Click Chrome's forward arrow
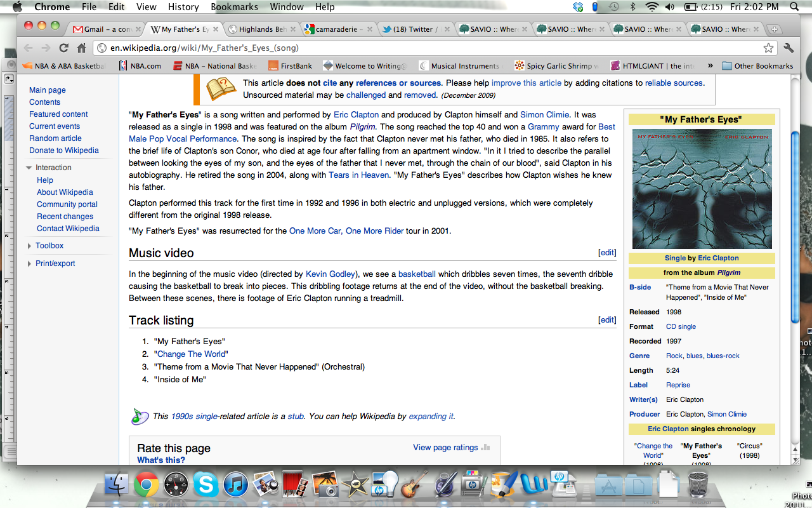The image size is (812, 508). pos(46,48)
